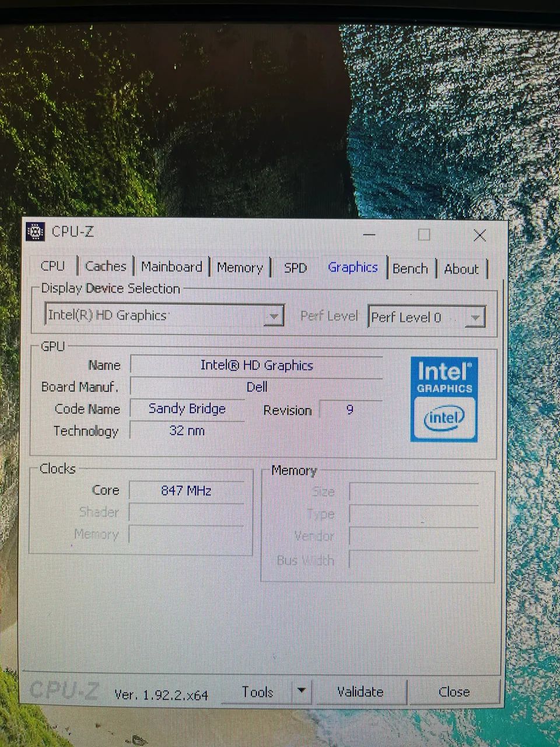
Task: Click the GPU Name field Intel HD Graphics
Action: tap(257, 365)
